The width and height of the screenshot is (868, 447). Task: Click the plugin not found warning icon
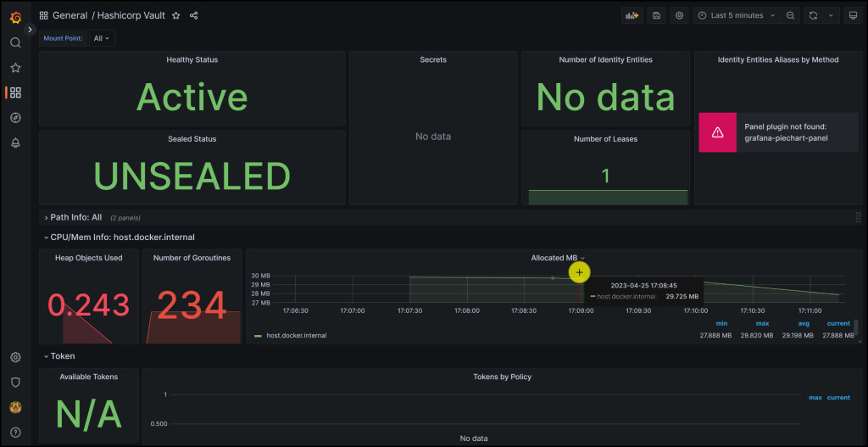pos(717,132)
